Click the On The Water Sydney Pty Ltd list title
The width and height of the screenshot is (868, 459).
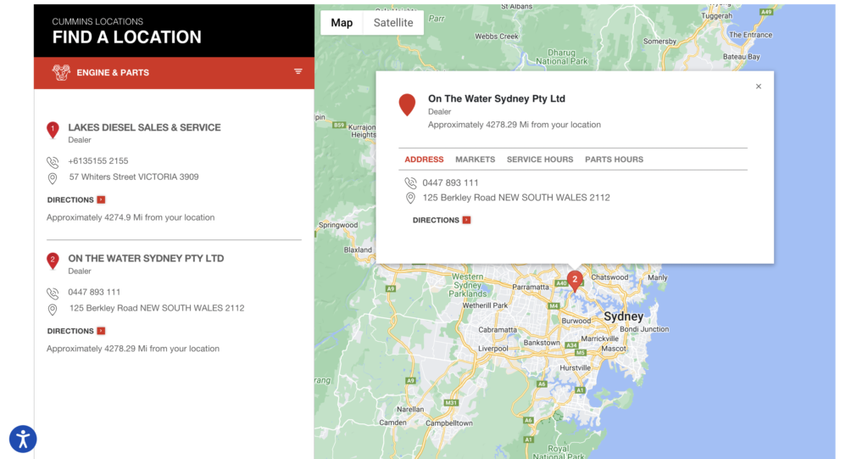[146, 258]
